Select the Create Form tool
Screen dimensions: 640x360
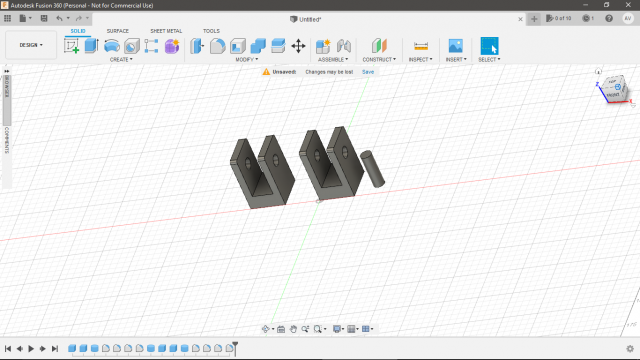coord(172,46)
